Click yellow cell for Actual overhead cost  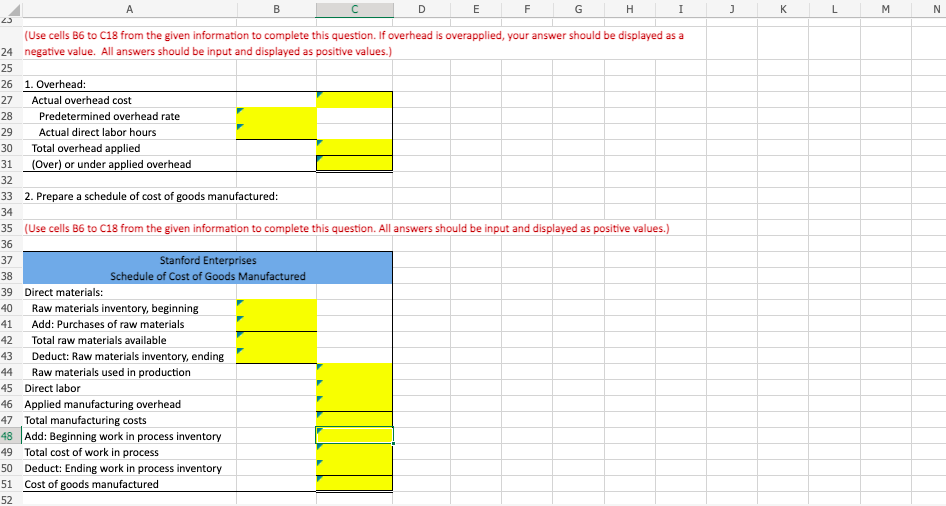(354, 100)
